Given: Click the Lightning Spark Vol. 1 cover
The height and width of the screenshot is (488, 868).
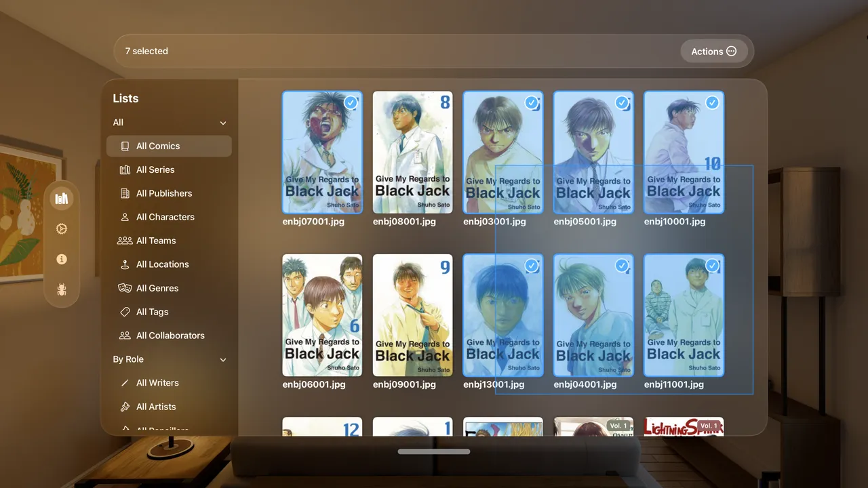Looking at the screenshot, I should [x=684, y=426].
